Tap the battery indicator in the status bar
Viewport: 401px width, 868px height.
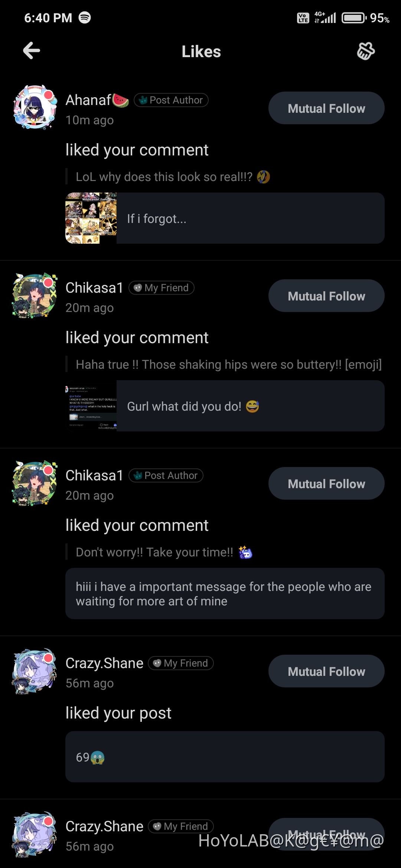coord(353,17)
